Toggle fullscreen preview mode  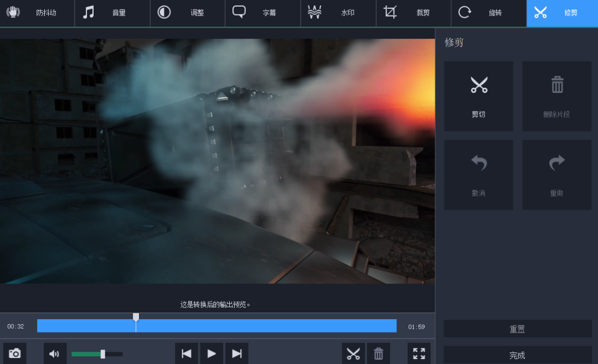tap(419, 353)
